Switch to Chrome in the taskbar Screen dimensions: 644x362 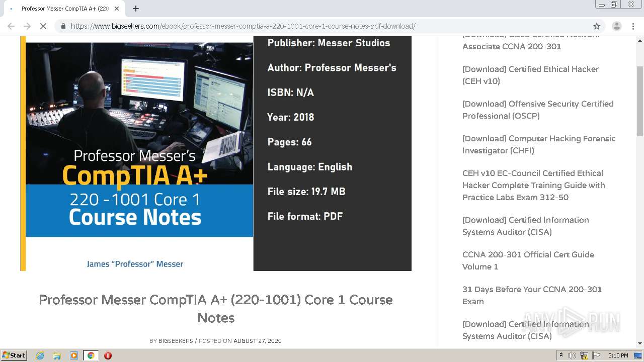tap(91, 355)
